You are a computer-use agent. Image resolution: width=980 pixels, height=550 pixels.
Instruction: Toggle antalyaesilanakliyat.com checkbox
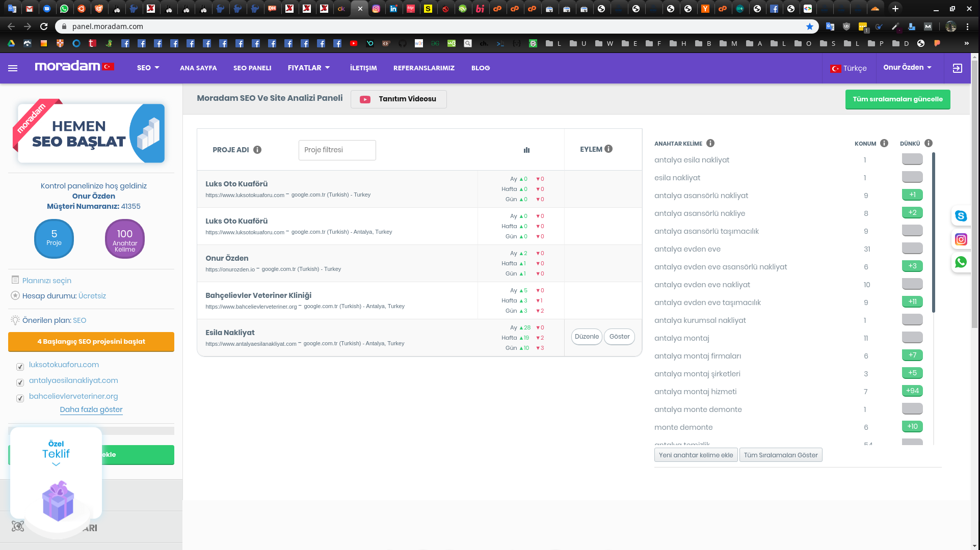click(x=20, y=382)
